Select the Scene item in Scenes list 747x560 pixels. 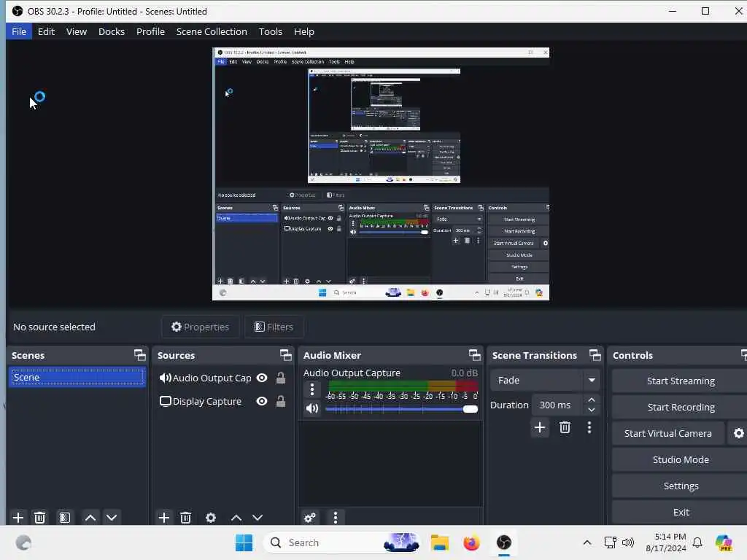(77, 377)
